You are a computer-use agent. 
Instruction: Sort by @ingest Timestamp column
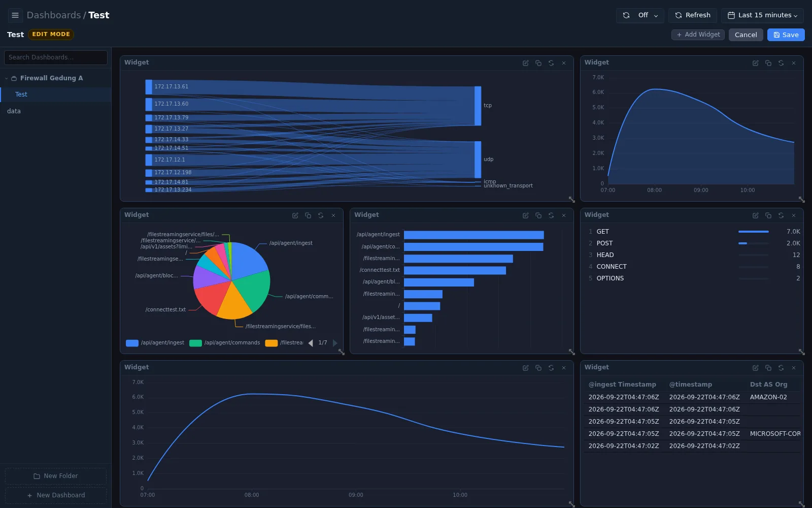(x=622, y=385)
